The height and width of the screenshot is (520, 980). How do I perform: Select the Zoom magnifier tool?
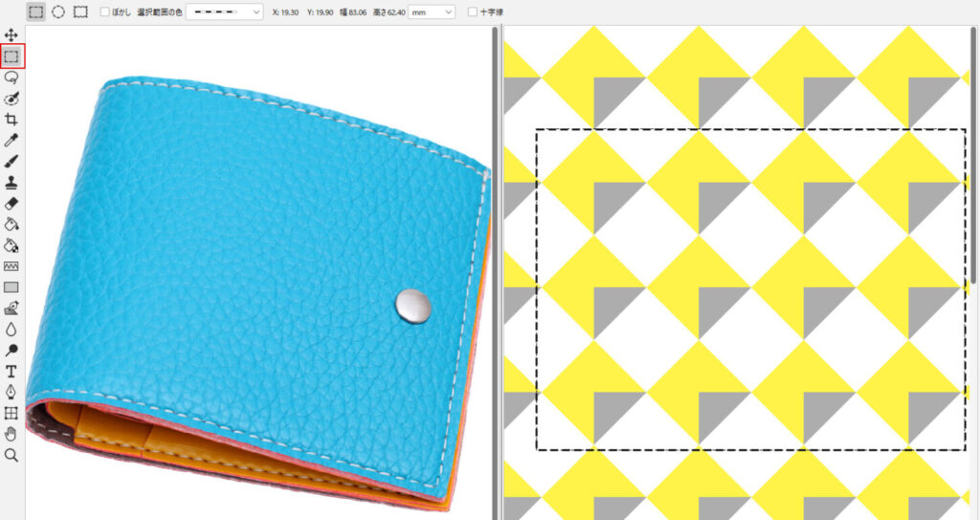pyautogui.click(x=11, y=455)
